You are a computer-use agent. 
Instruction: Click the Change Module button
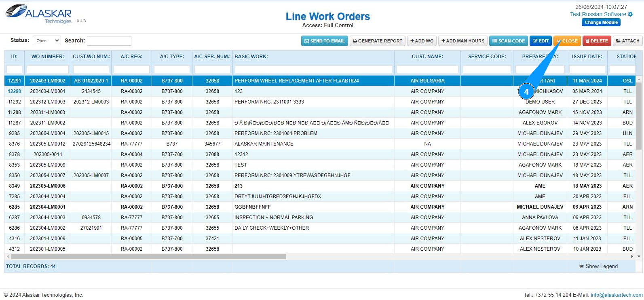(x=601, y=23)
